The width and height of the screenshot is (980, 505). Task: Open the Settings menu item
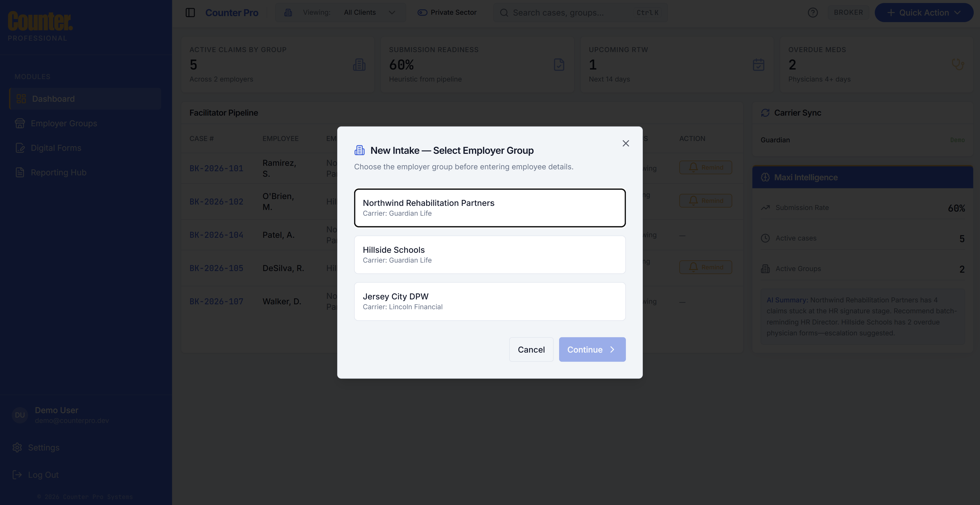click(x=43, y=447)
